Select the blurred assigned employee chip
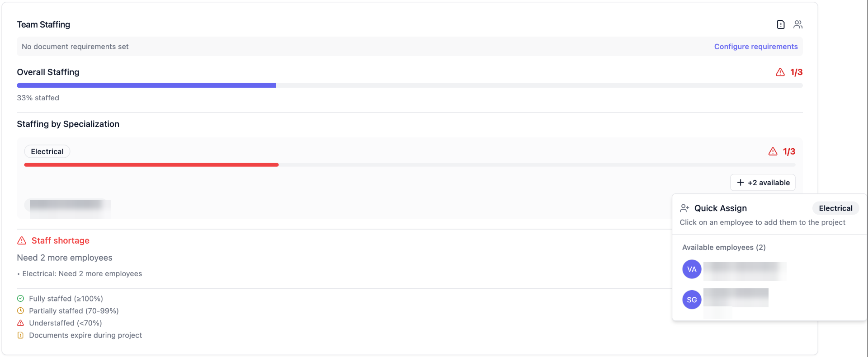Viewport: 868px width, 357px height. (68, 208)
